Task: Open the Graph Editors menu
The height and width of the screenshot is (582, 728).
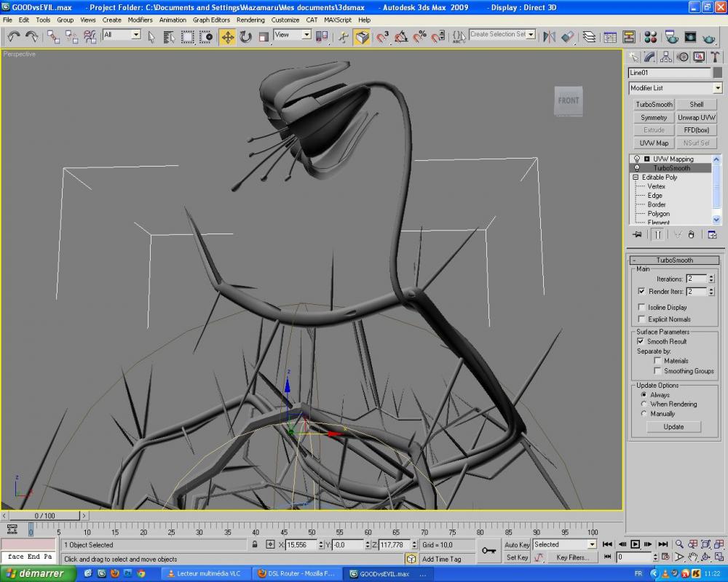Action: [211, 20]
